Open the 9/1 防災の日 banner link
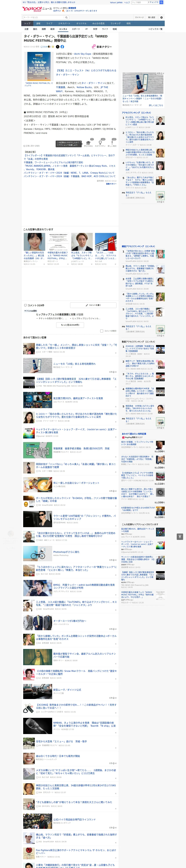This screenshot has height=868, width=186. (x=49, y=2)
